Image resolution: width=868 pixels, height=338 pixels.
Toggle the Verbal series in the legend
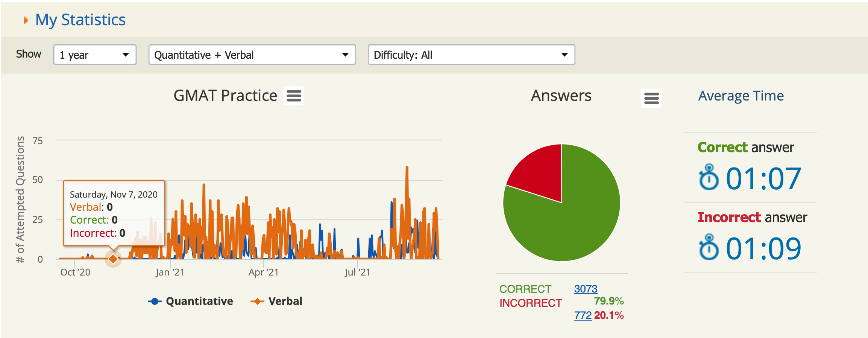276,301
